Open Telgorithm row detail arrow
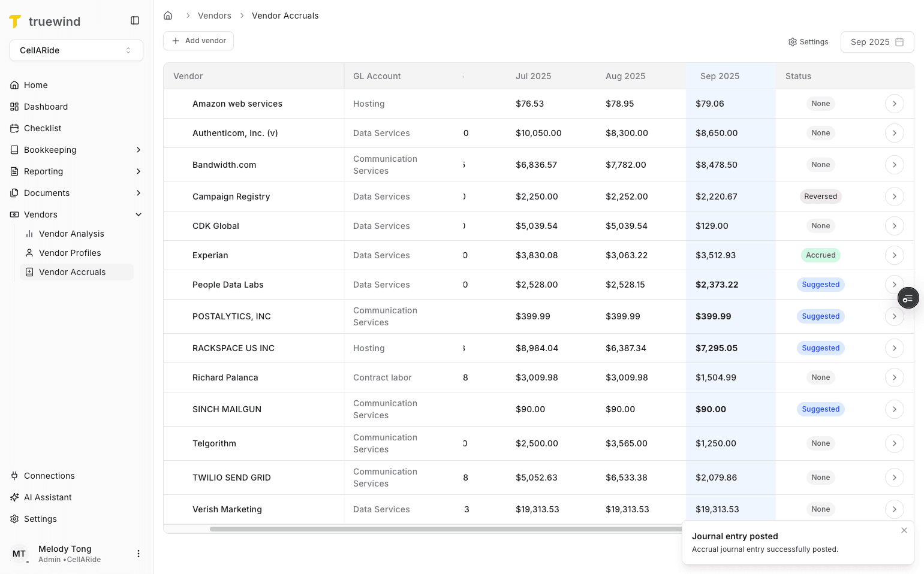 pyautogui.click(x=894, y=443)
